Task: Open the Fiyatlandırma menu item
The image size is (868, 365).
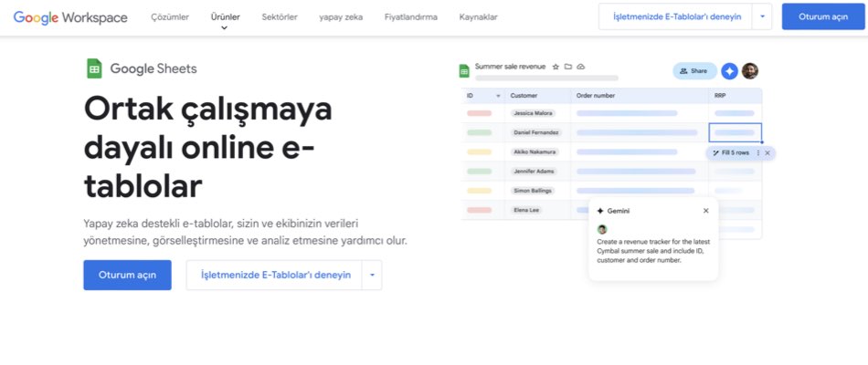Action: 410,16
